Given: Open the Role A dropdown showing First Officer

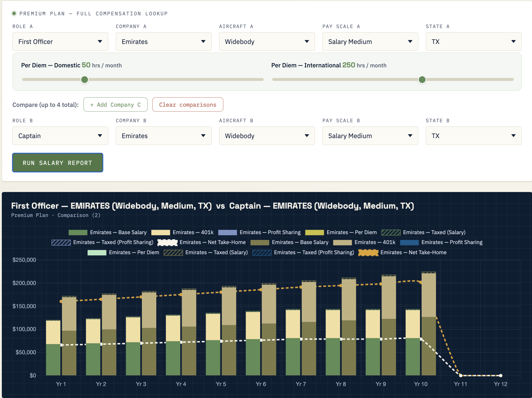Looking at the screenshot, I should coord(60,42).
